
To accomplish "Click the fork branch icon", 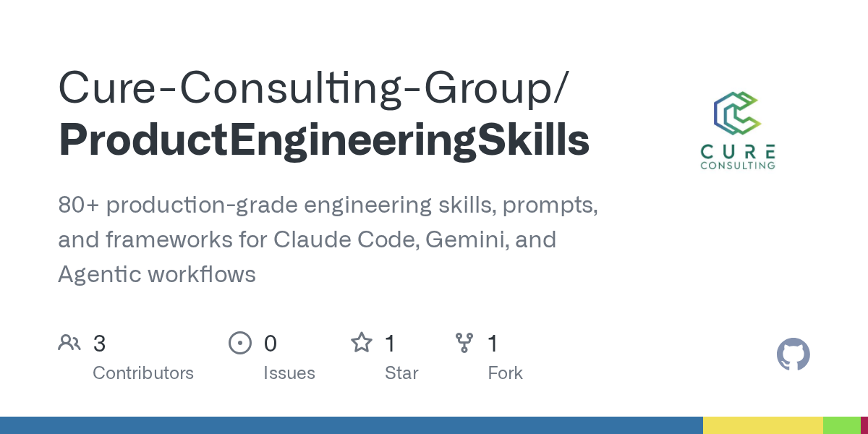I will tap(464, 343).
